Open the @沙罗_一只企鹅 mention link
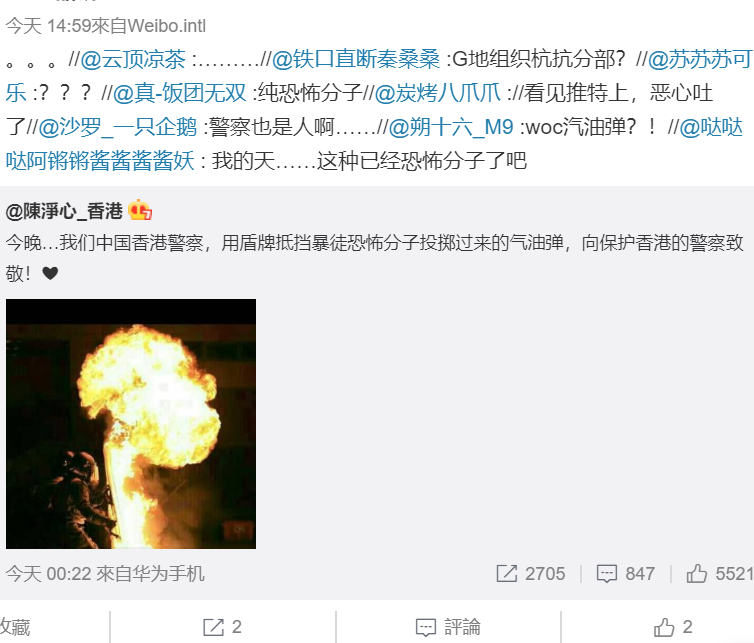This screenshot has width=754, height=643. 118,127
